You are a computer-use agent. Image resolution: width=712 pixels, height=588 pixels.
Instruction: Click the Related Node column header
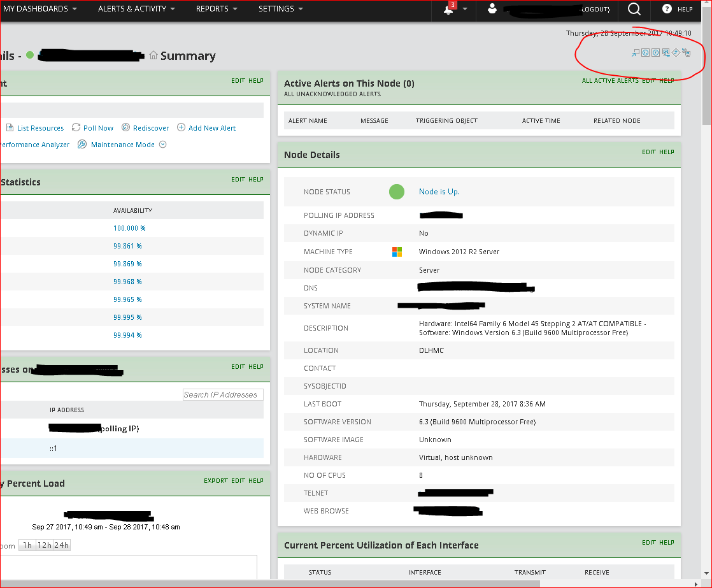tap(616, 120)
